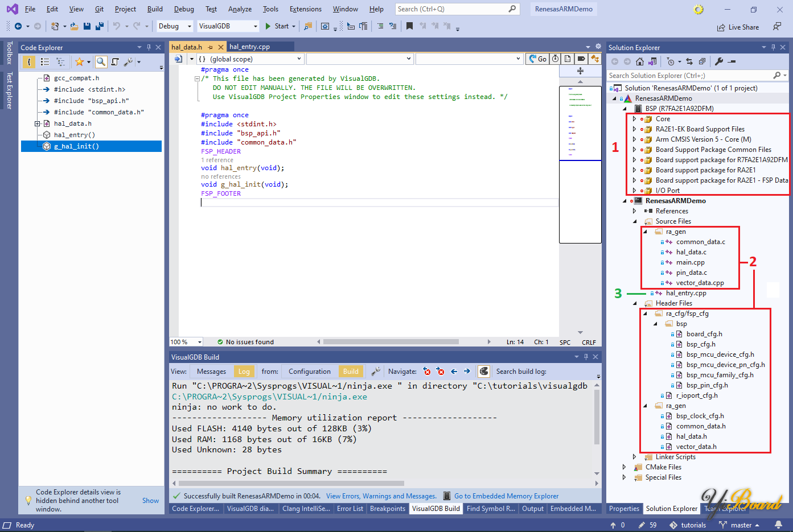This screenshot has height=532, width=793.
Task: Toggle a bookmark with the bookmark icon
Action: pos(409,26)
